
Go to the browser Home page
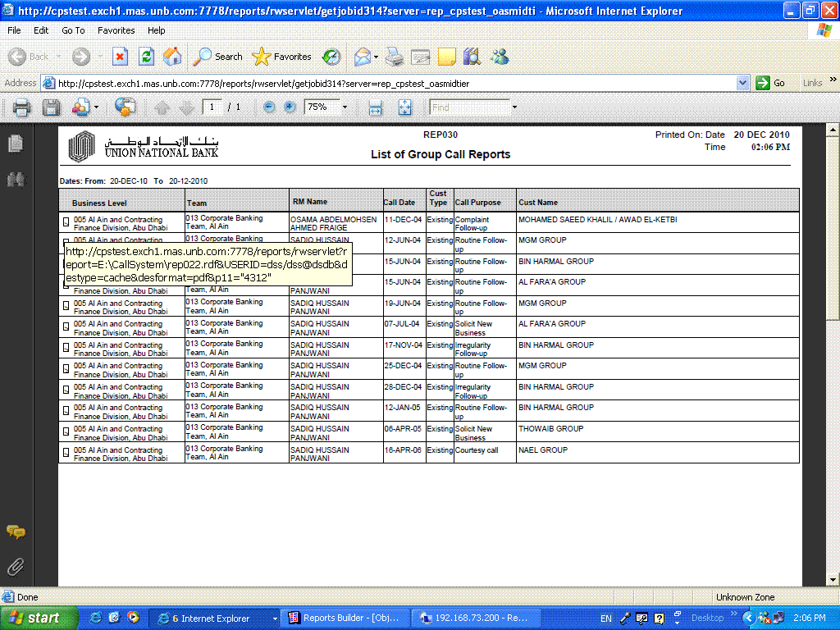click(x=172, y=57)
